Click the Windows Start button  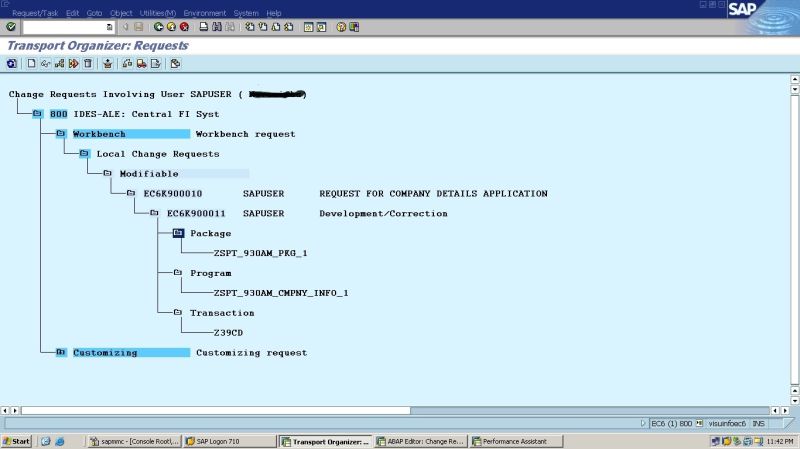(x=16, y=441)
